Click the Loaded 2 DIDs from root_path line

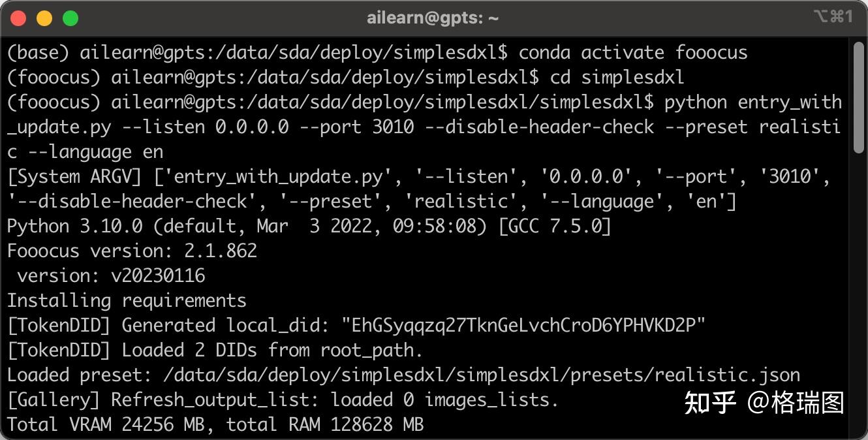tap(215, 350)
